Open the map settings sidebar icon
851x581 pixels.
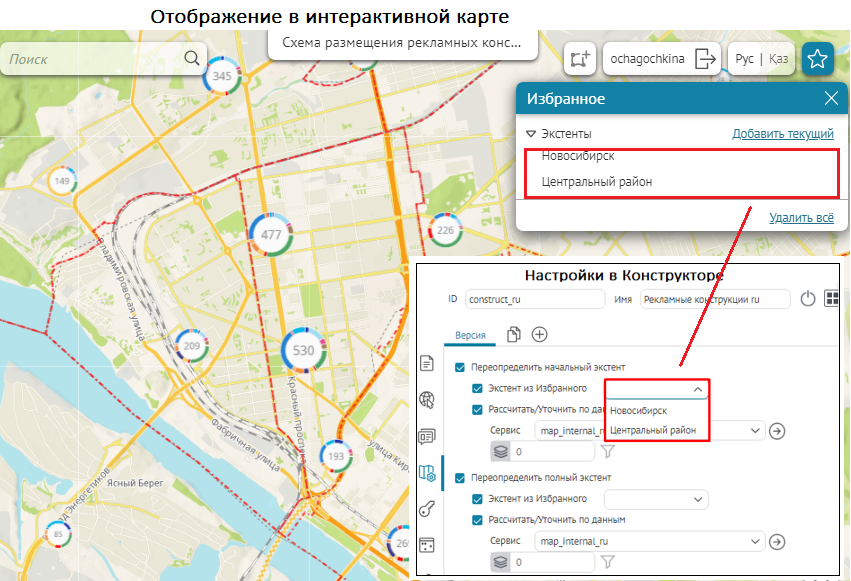[427, 473]
